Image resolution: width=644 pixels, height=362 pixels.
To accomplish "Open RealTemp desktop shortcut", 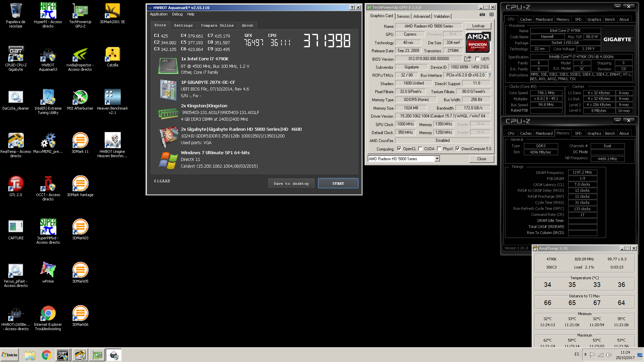I will tap(16, 145).
